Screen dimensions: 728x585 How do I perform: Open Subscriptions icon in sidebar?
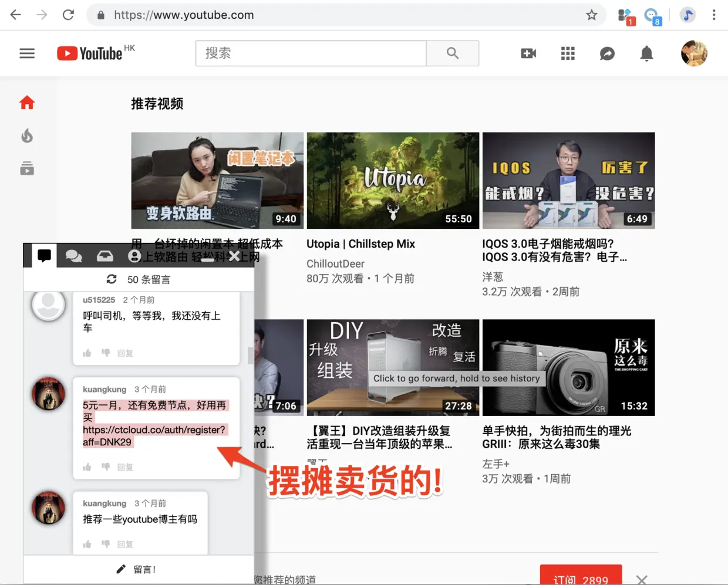pyautogui.click(x=27, y=169)
